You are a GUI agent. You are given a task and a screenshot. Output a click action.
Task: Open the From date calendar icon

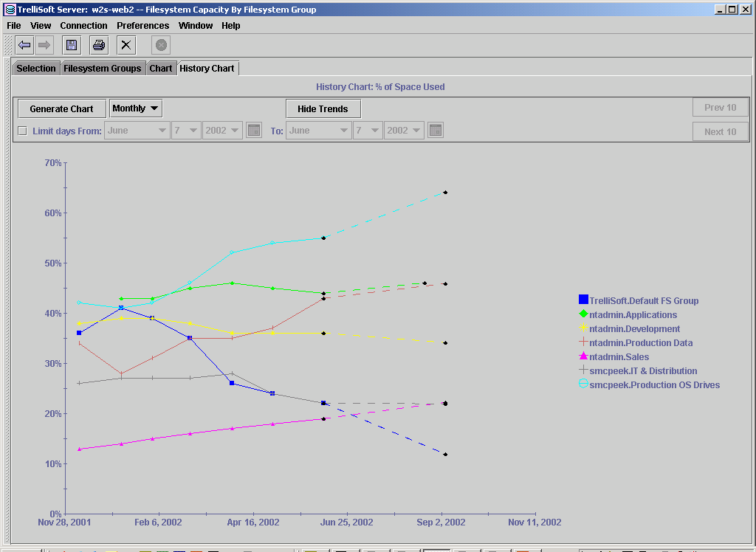[x=254, y=130]
